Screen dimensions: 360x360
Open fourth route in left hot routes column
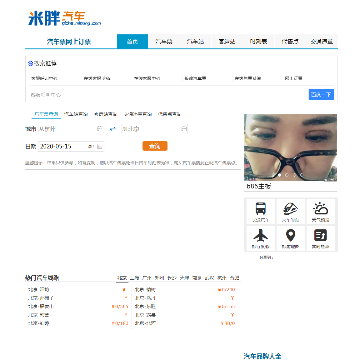39,315
